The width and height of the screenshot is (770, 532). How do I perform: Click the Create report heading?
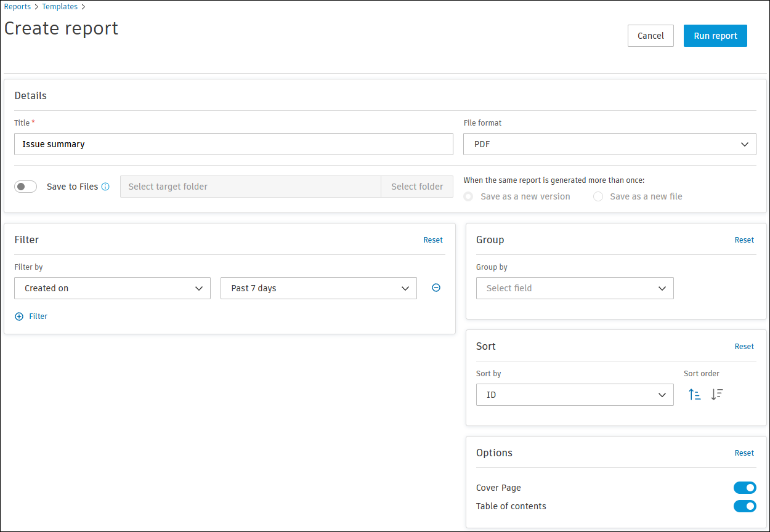(61, 28)
